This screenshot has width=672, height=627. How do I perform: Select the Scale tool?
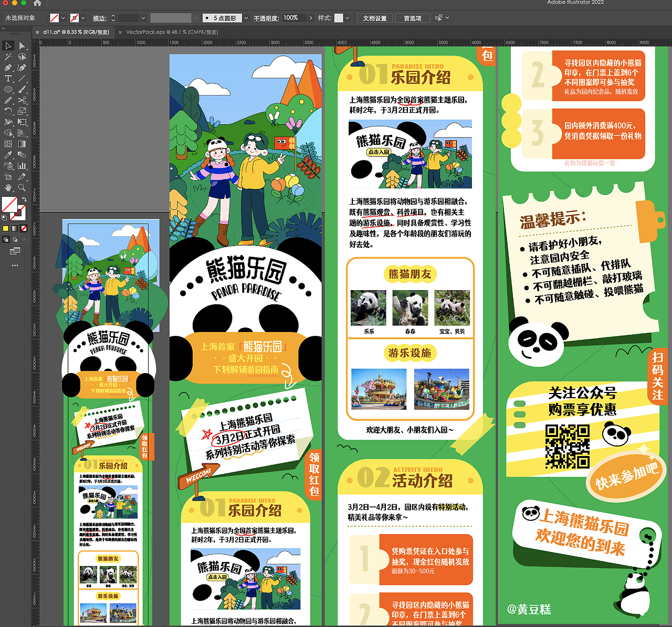[x=22, y=111]
